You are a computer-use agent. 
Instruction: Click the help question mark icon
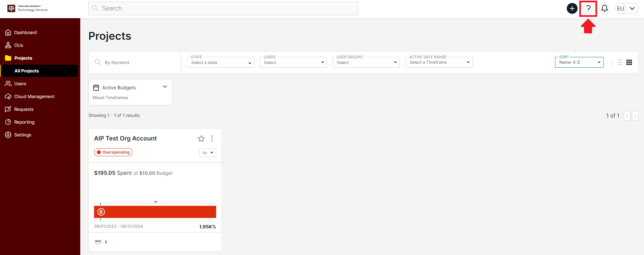[x=588, y=8]
